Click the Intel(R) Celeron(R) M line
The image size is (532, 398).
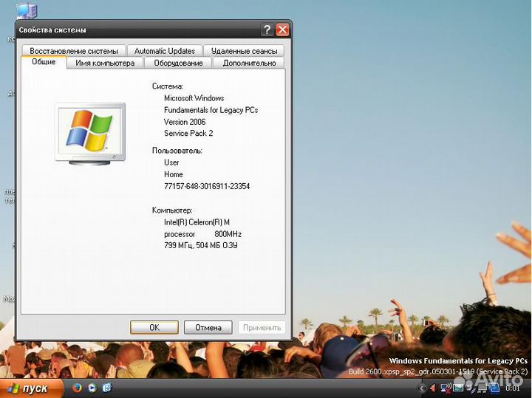click(x=197, y=222)
